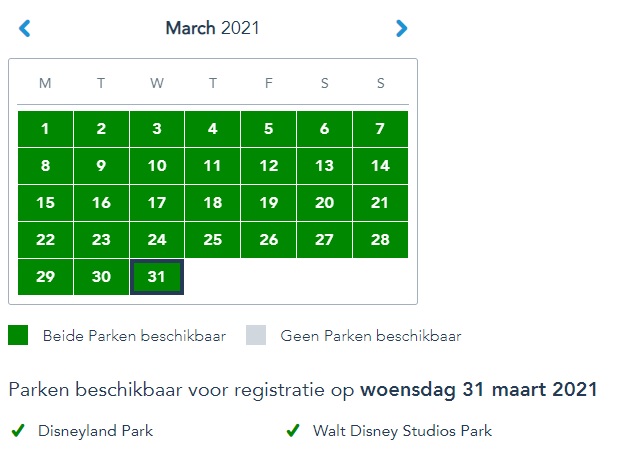Screen dimensions: 633x455
Task: Go to the previous month arrow
Action: [25, 29]
